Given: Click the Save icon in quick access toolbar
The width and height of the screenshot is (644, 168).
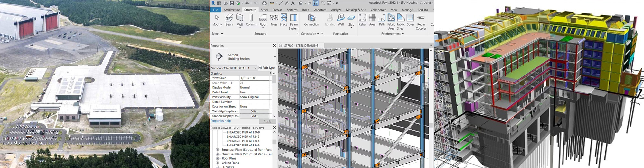Looking at the screenshot, I should click(232, 3).
